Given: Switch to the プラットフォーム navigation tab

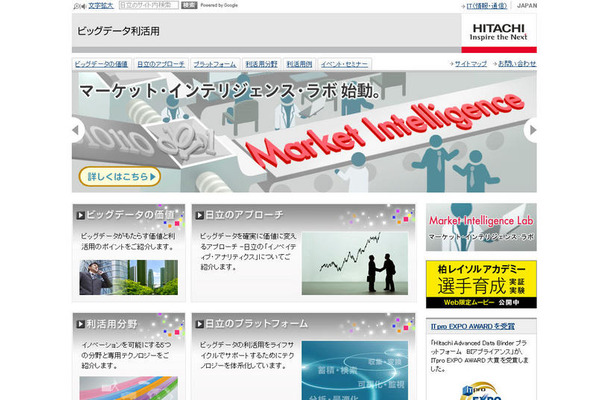Looking at the screenshot, I should pos(215,63).
